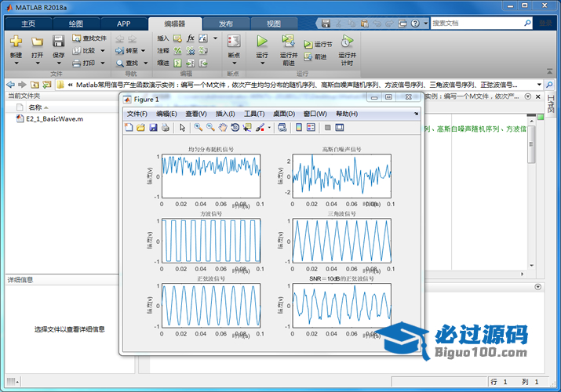Click the green percent comment icon
The width and height of the screenshot is (561, 392).
[x=177, y=51]
